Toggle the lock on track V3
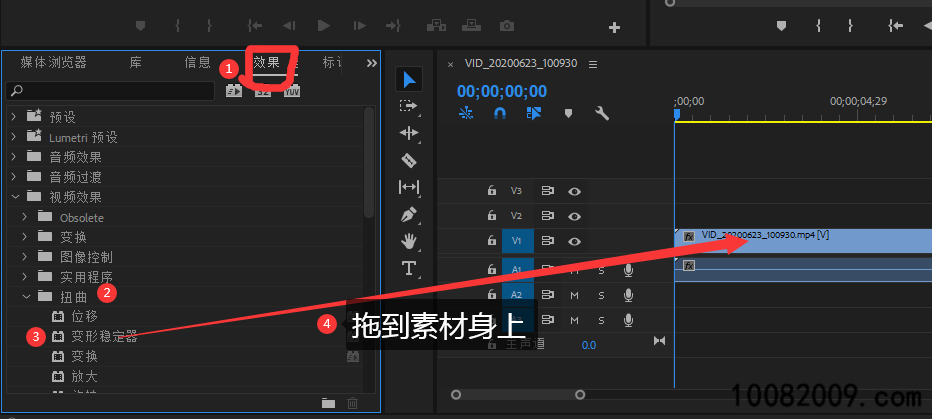 (492, 191)
